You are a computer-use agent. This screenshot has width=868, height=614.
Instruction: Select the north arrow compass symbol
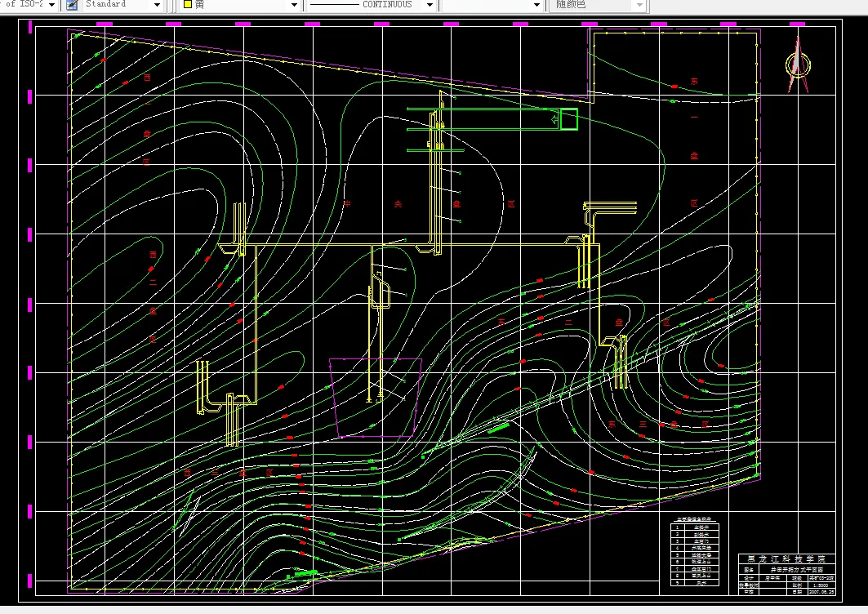tap(798, 65)
